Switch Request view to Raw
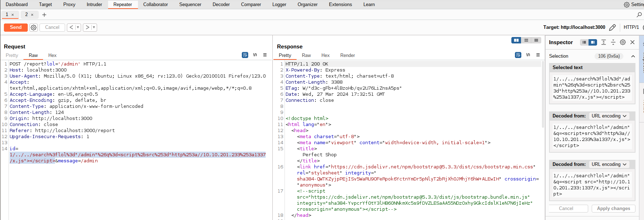 (x=33, y=55)
